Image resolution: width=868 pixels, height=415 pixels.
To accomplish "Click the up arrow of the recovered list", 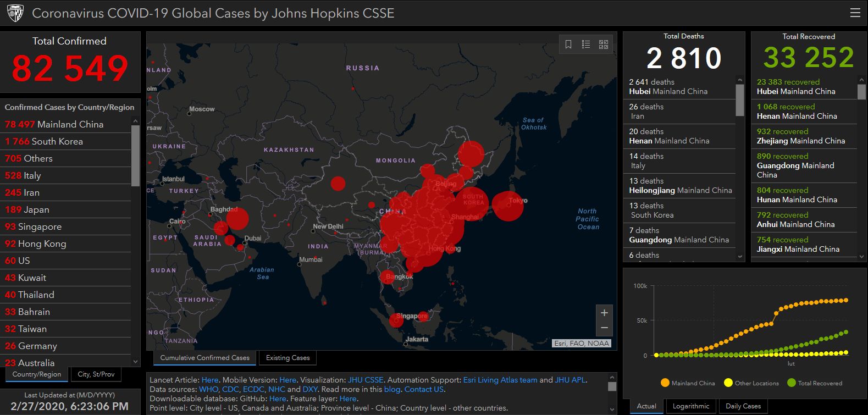I will tap(861, 80).
